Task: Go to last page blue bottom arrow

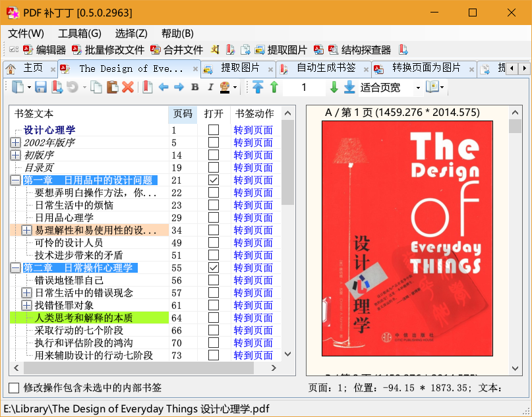Action: (x=349, y=88)
